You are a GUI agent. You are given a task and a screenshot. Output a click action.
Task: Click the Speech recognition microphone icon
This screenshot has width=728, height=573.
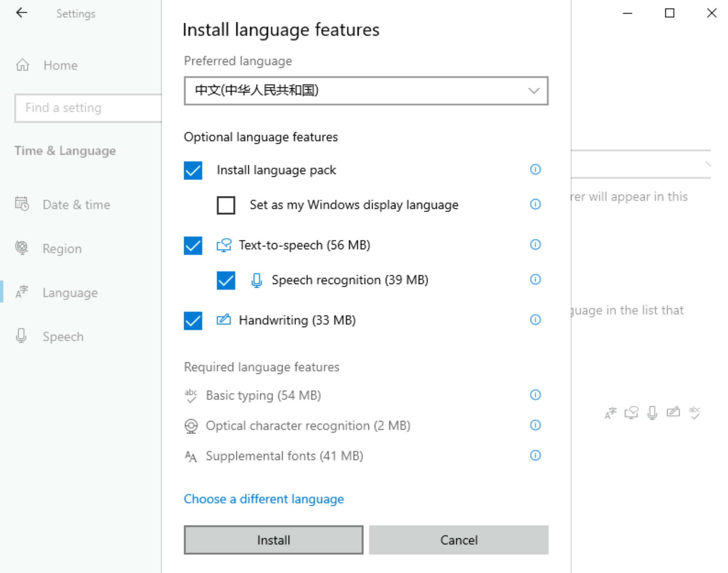pos(257,280)
